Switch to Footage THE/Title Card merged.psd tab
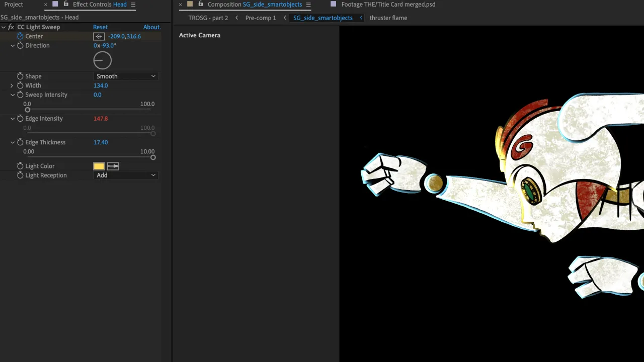Viewport: 644px width, 362px height. point(388,5)
